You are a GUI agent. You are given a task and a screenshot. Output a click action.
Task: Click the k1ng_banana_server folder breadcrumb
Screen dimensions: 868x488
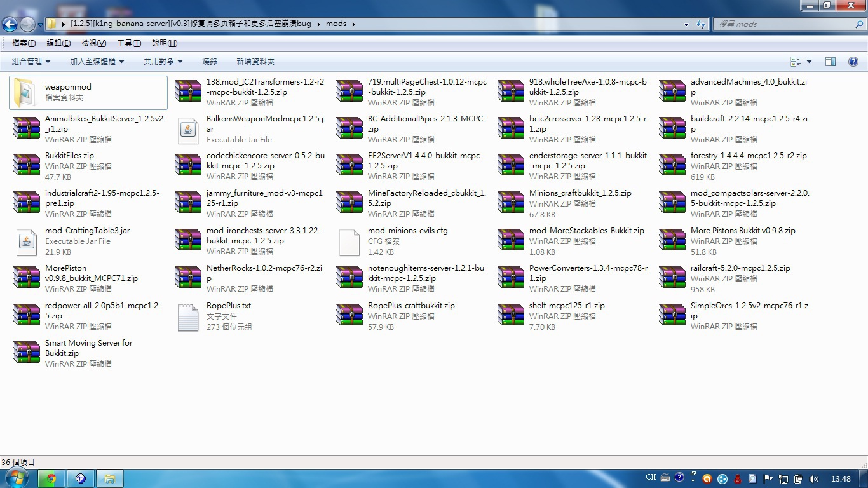coord(191,24)
